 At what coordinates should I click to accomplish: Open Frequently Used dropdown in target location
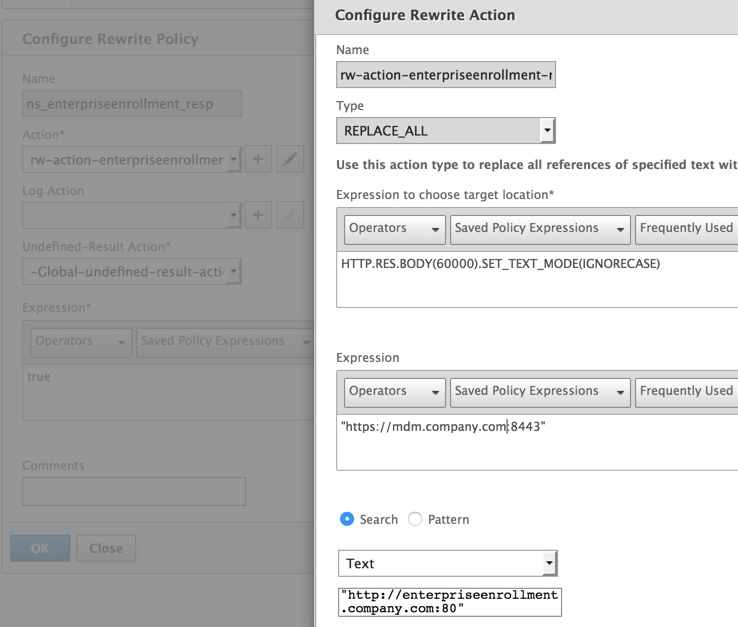tap(688, 229)
